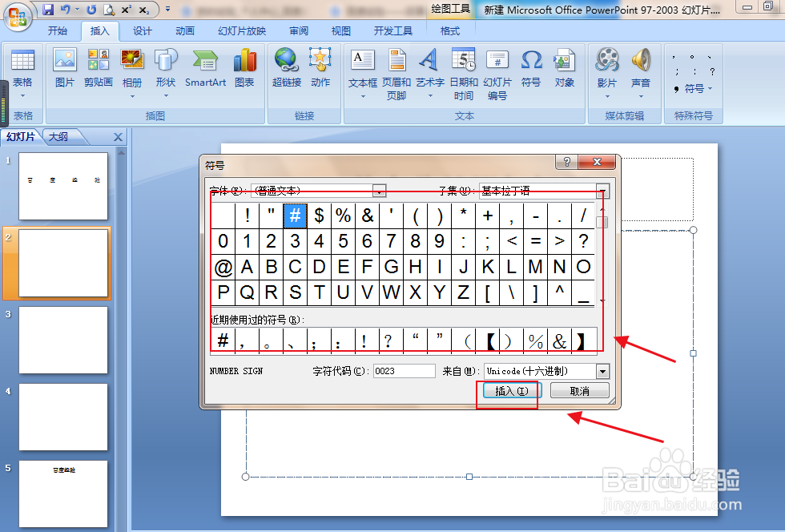Open header and footer (页眉和页脚)
The image size is (785, 532).
(x=397, y=75)
